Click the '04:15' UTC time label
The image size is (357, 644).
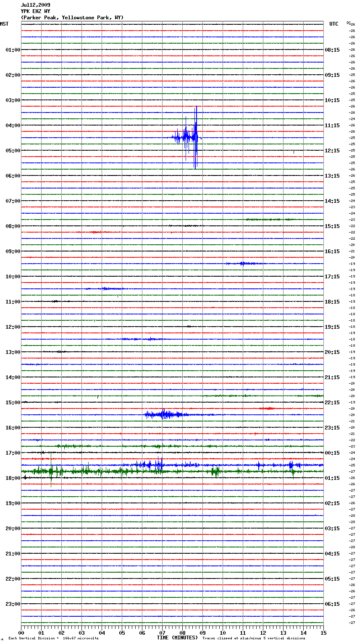click(x=332, y=554)
